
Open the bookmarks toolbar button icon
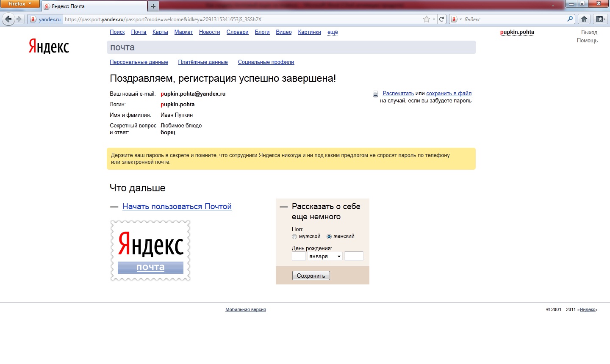coord(600,19)
